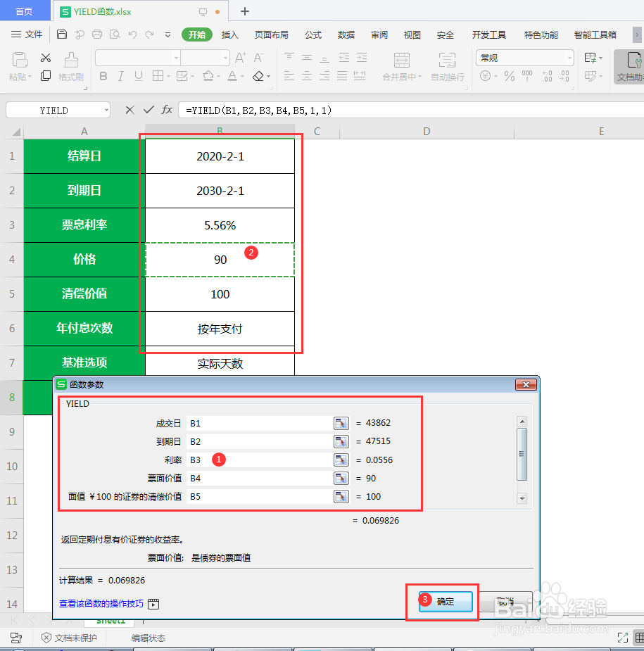Click the fill color bucket swatch
The width and height of the screenshot is (644, 651).
pos(208,76)
